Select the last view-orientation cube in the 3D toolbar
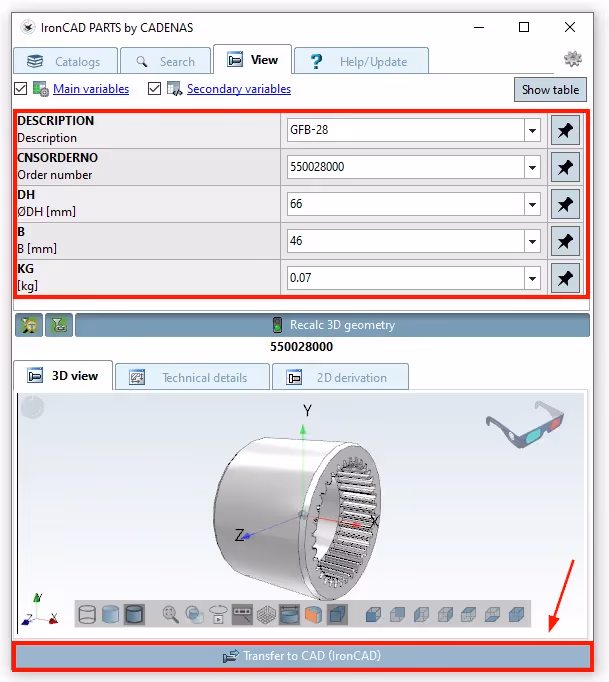The image size is (609, 682). [516, 614]
